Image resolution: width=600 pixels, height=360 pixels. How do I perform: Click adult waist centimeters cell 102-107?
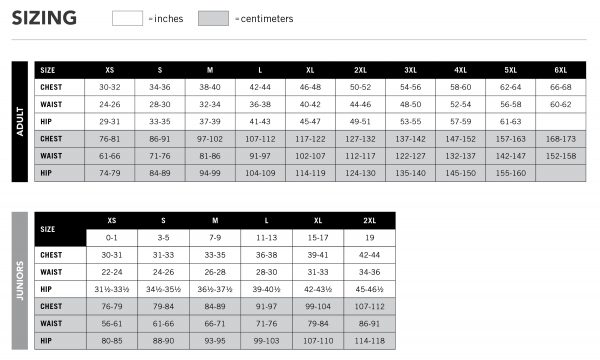point(310,156)
